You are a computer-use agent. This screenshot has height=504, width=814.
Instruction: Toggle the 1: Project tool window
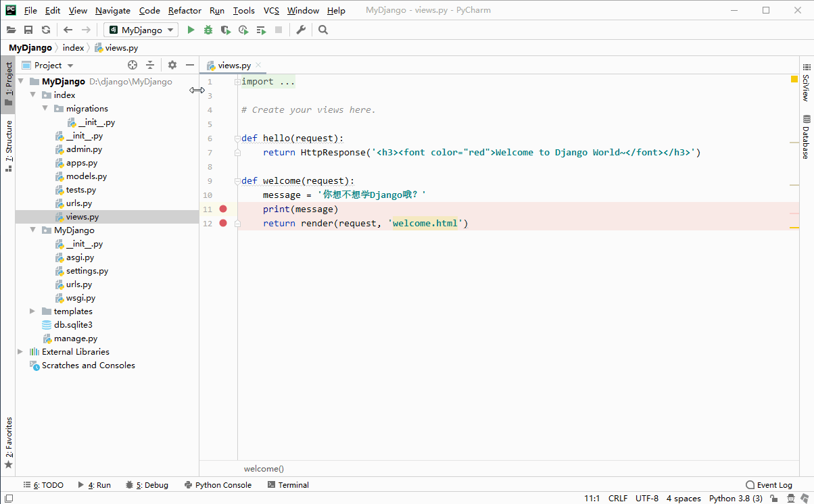(x=8, y=84)
